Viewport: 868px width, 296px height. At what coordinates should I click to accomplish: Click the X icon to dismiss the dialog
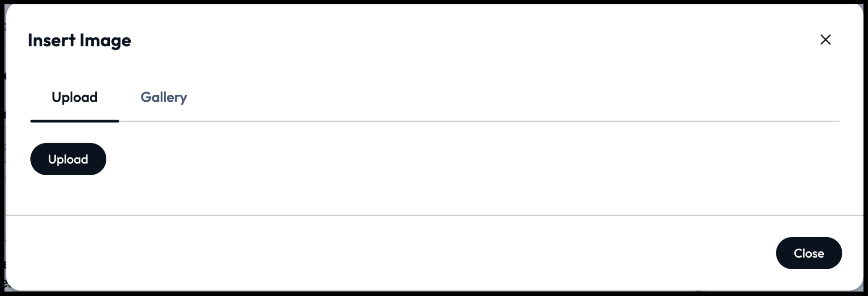825,40
